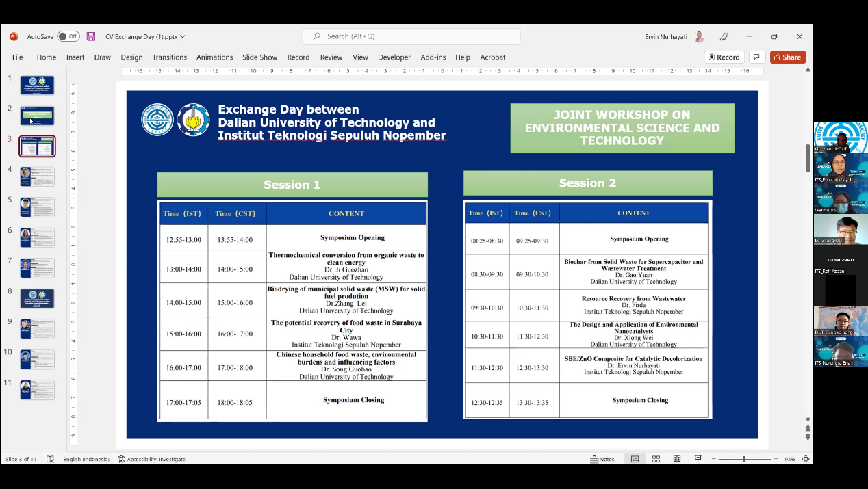Select slide 2 thumbnail
This screenshot has height=489, width=868.
point(37,116)
